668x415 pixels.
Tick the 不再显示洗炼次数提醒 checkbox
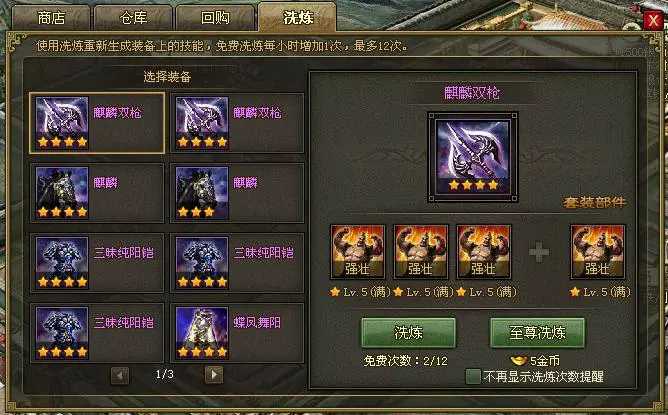[x=473, y=377]
